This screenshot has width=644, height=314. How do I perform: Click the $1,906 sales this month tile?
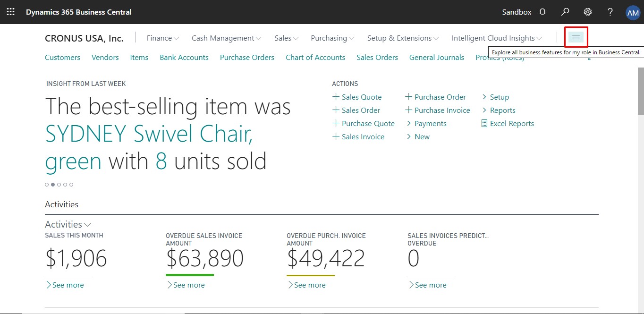[x=76, y=258]
